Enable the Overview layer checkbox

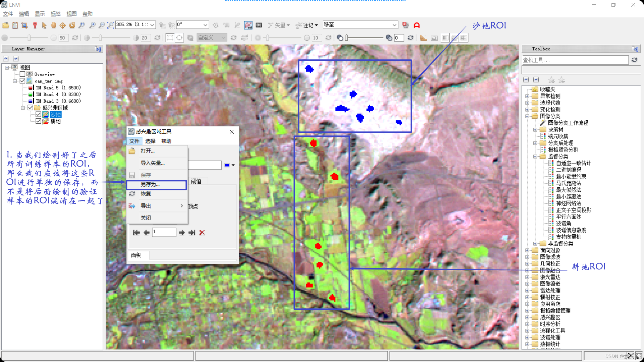(x=22, y=74)
